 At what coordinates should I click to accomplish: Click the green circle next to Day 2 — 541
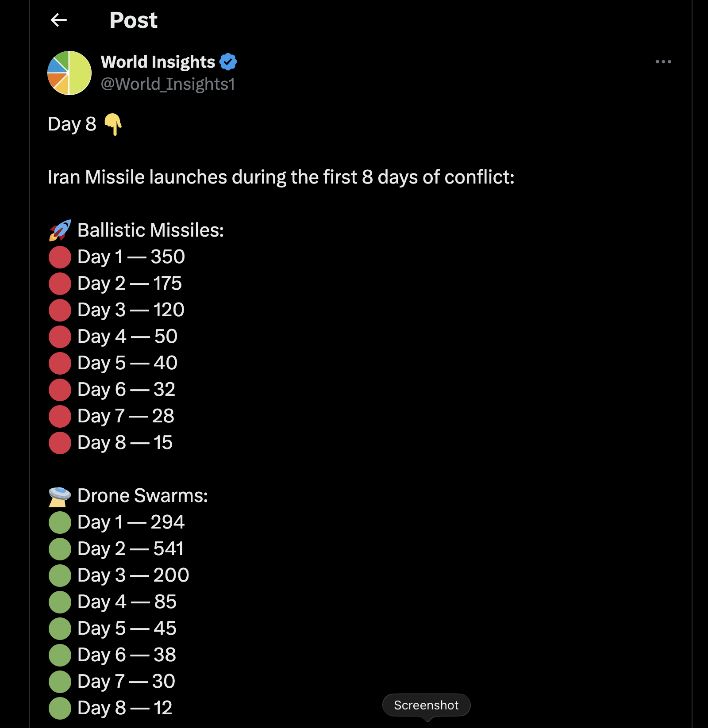(x=60, y=549)
